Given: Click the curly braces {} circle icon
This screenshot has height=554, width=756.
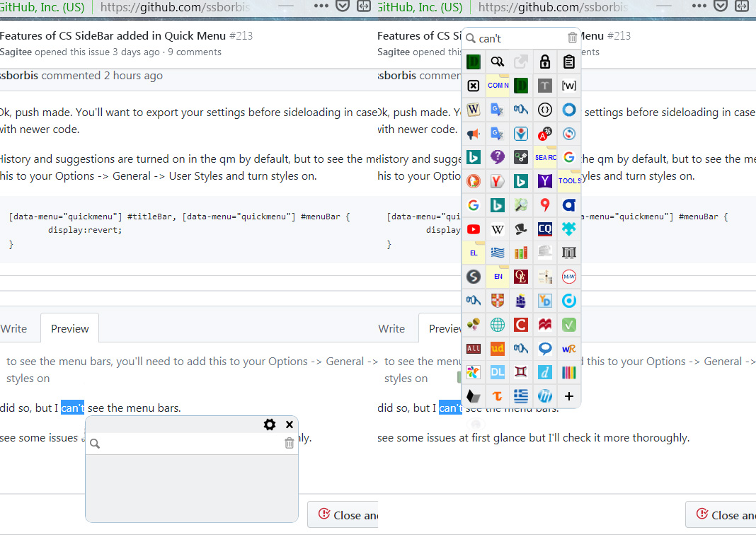Looking at the screenshot, I should point(545,110).
